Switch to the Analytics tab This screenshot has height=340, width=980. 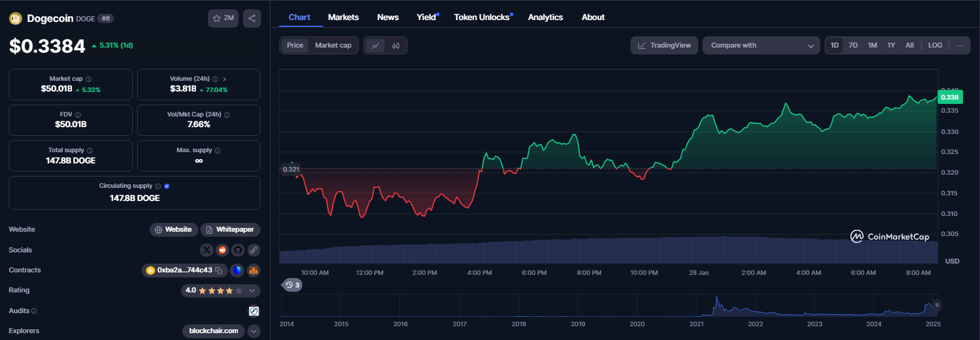545,17
